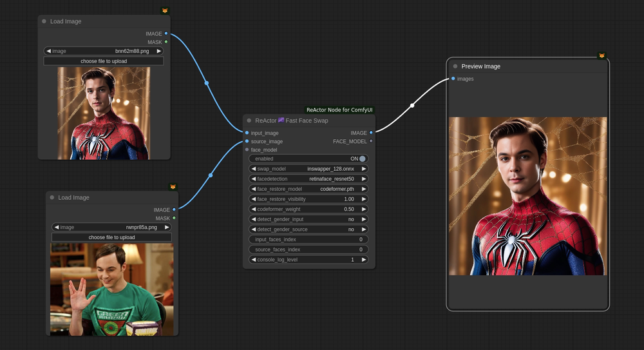Open the image selector showing bnn62m88.png

(104, 51)
